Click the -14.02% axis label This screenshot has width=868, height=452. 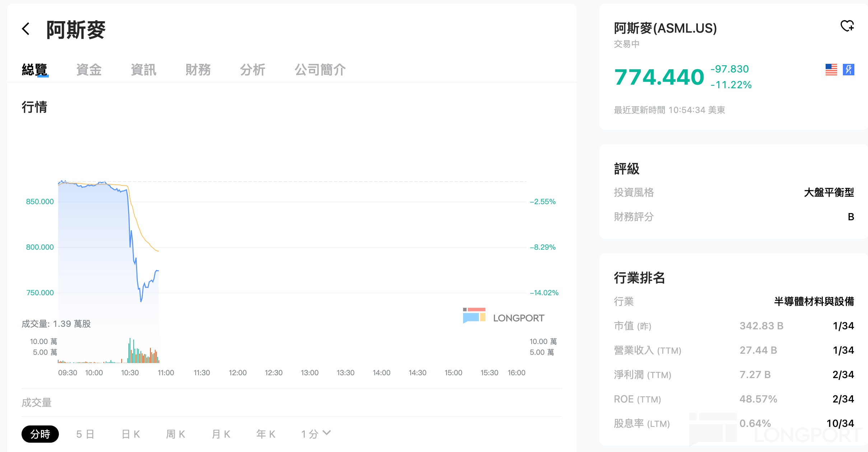point(544,293)
